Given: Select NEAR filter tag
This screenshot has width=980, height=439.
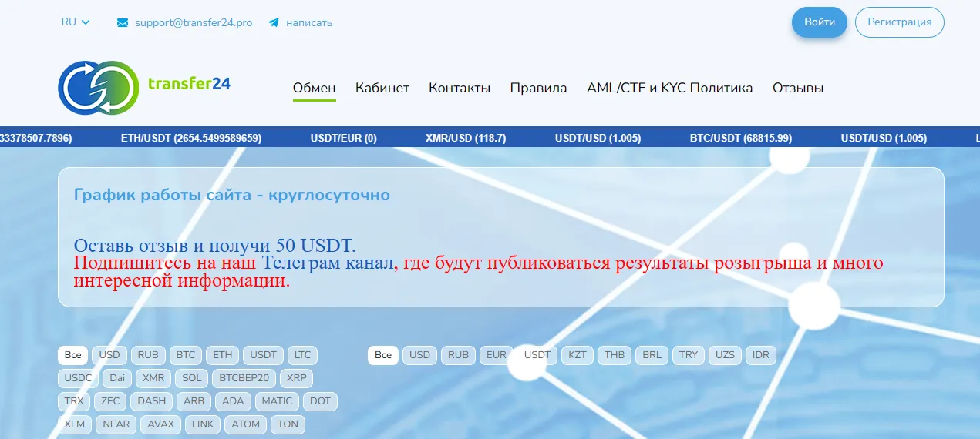Looking at the screenshot, I should click(116, 424).
